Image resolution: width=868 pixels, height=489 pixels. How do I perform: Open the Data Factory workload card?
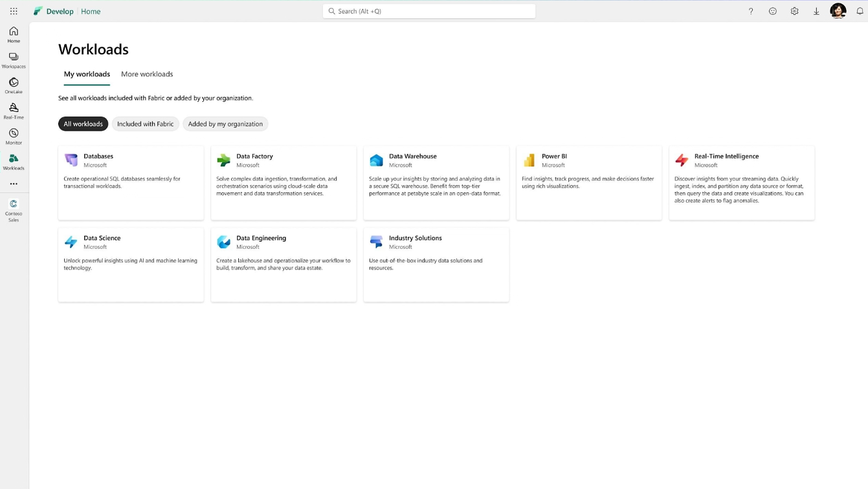(x=284, y=183)
